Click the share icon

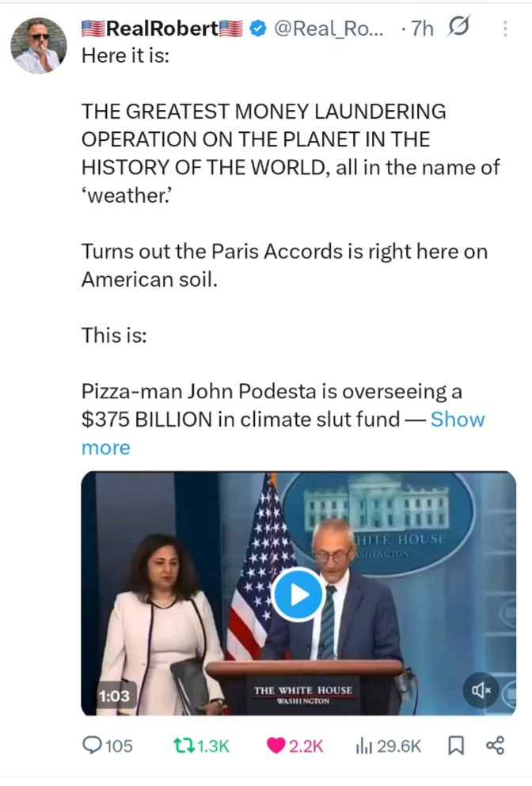pos(495,745)
